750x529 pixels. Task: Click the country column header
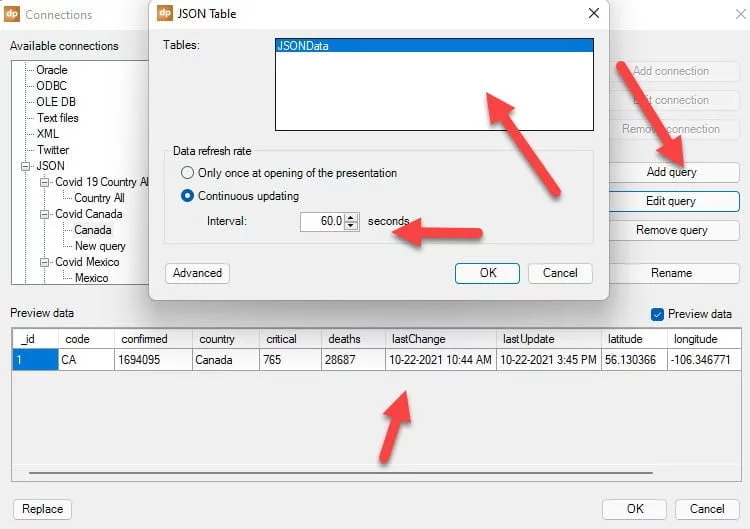[226, 339]
